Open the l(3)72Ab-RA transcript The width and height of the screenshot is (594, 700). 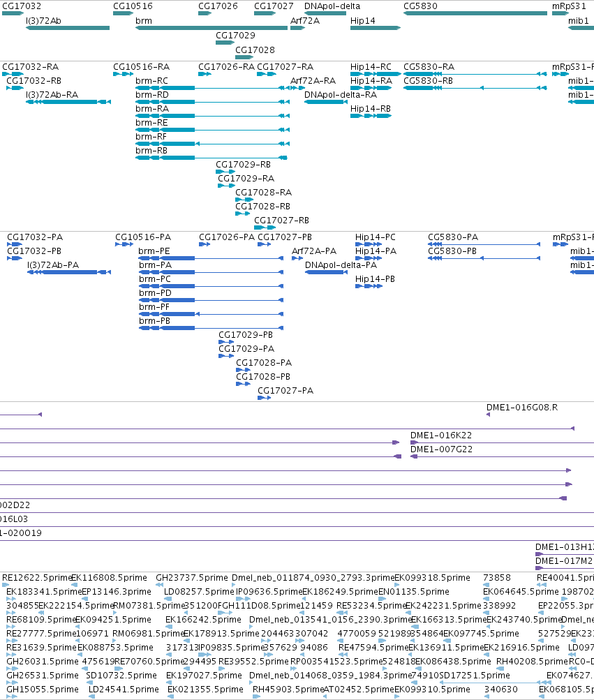[68, 102]
